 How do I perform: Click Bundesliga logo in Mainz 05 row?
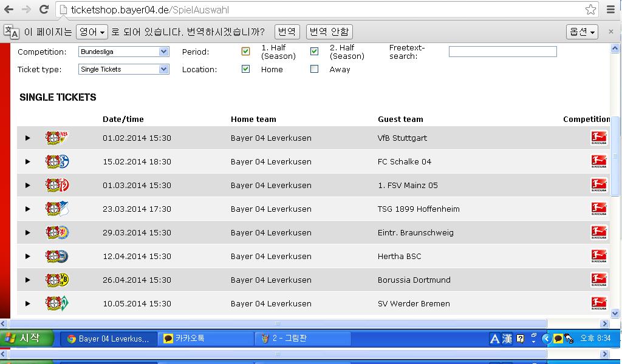tap(599, 185)
